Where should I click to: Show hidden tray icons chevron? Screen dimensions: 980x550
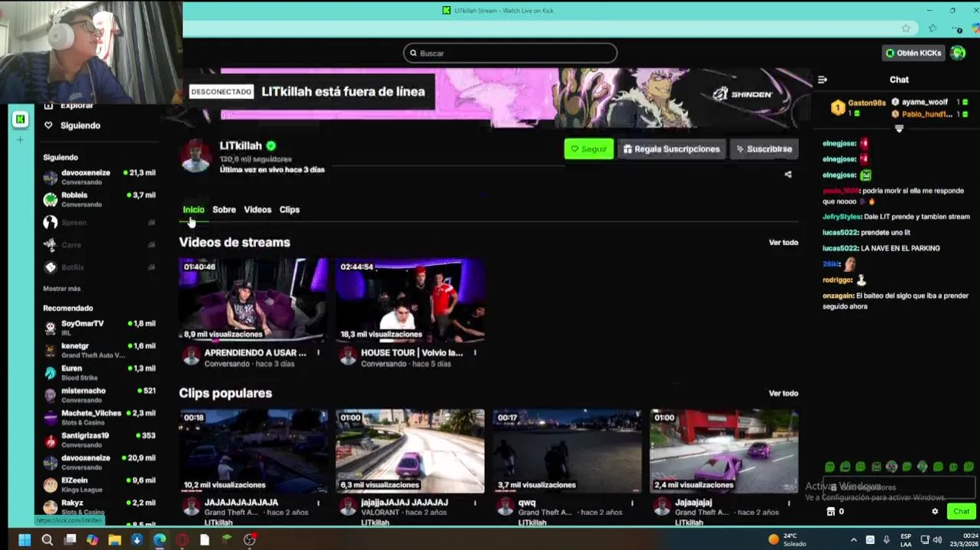click(854, 540)
